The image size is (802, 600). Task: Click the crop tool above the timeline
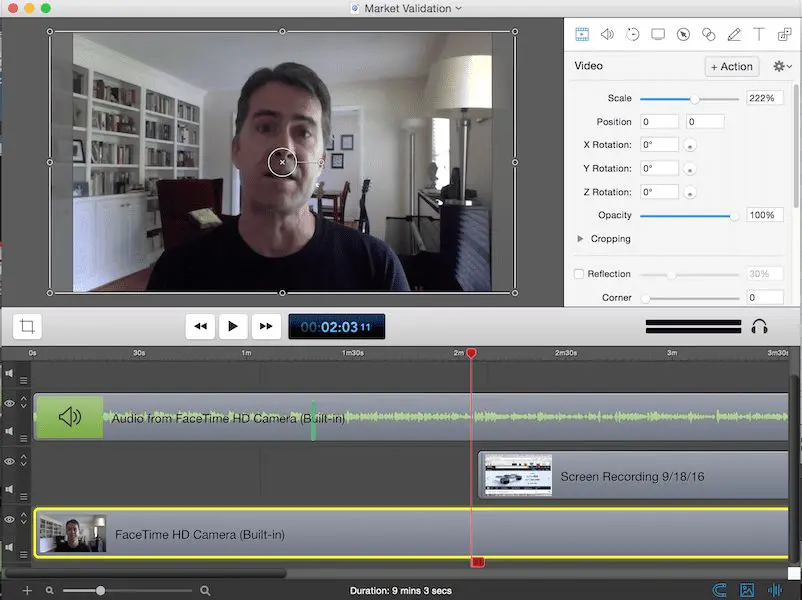26,325
